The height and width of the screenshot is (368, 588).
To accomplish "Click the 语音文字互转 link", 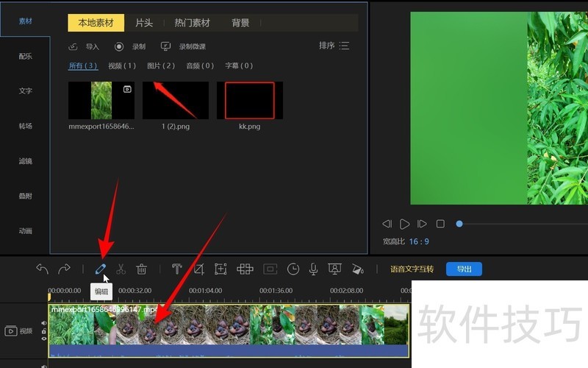I will (412, 269).
